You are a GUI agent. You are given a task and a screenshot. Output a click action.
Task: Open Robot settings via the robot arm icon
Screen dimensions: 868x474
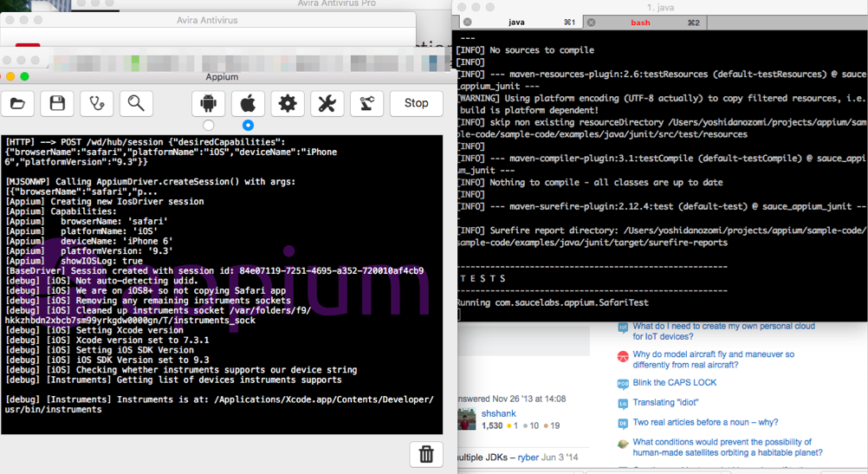pyautogui.click(x=367, y=103)
